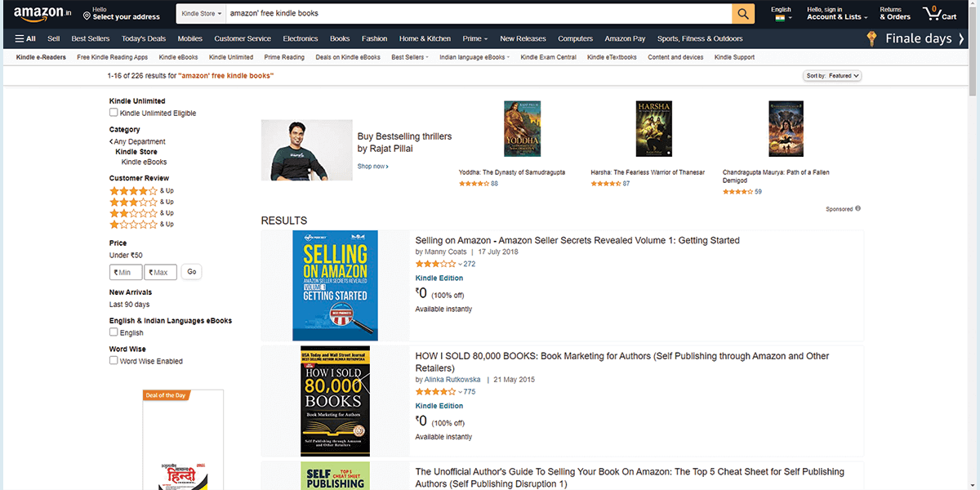This screenshot has height=490, width=980.
Task: Click the star rating under Manny Coats book
Action: (435, 263)
